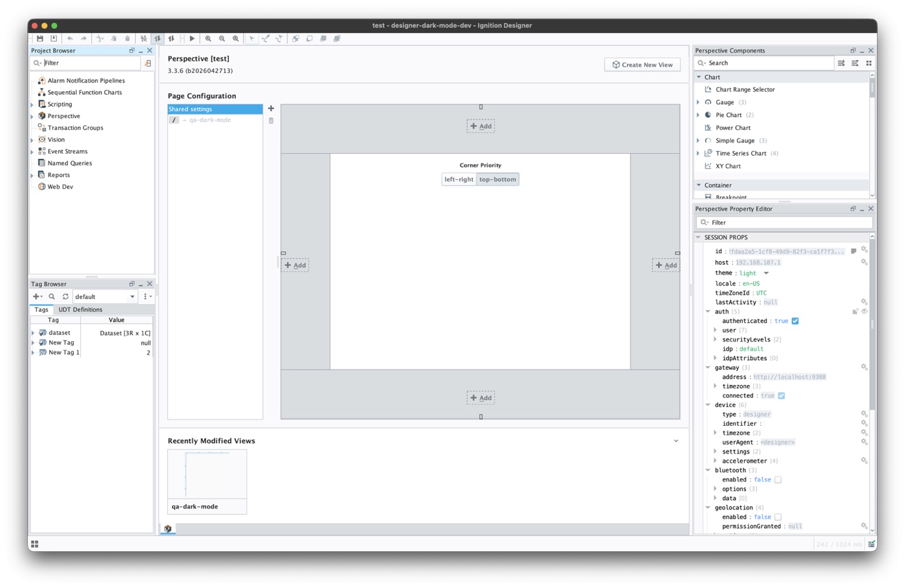Click the delete page trash icon

271,120
